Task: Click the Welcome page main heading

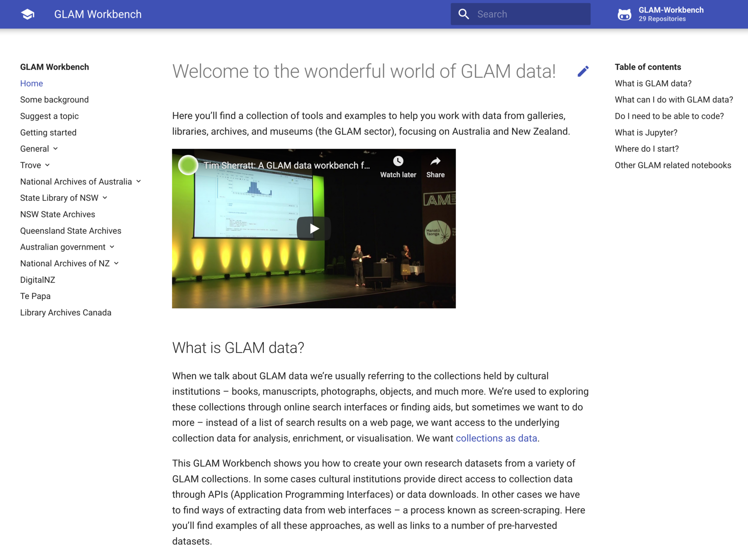Action: coord(364,71)
